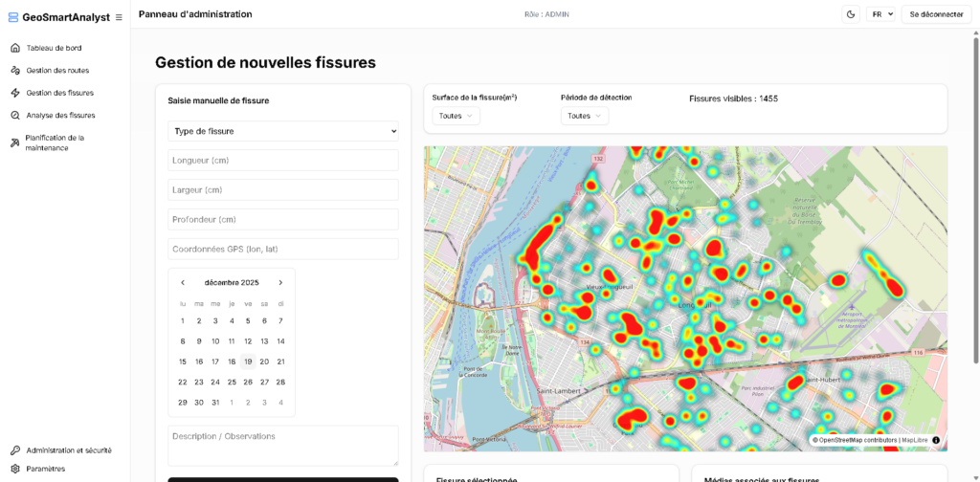Expand the Type de fissure dropdown

(282, 131)
